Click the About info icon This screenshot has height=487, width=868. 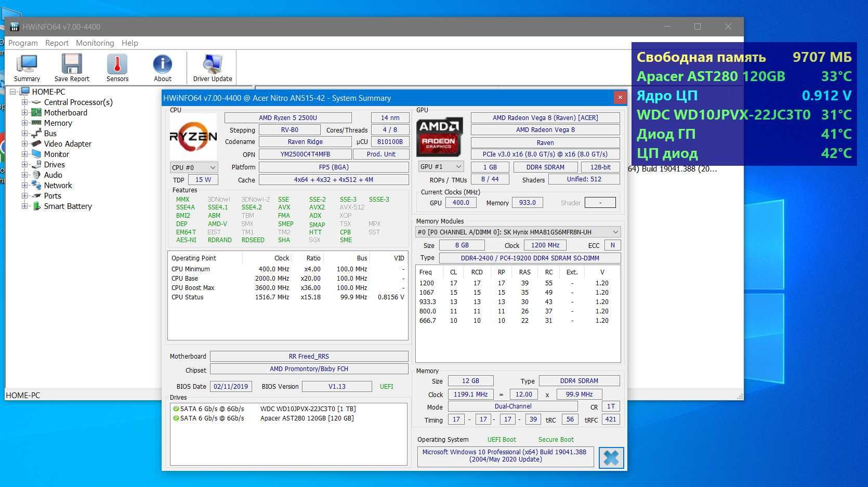coord(162,64)
